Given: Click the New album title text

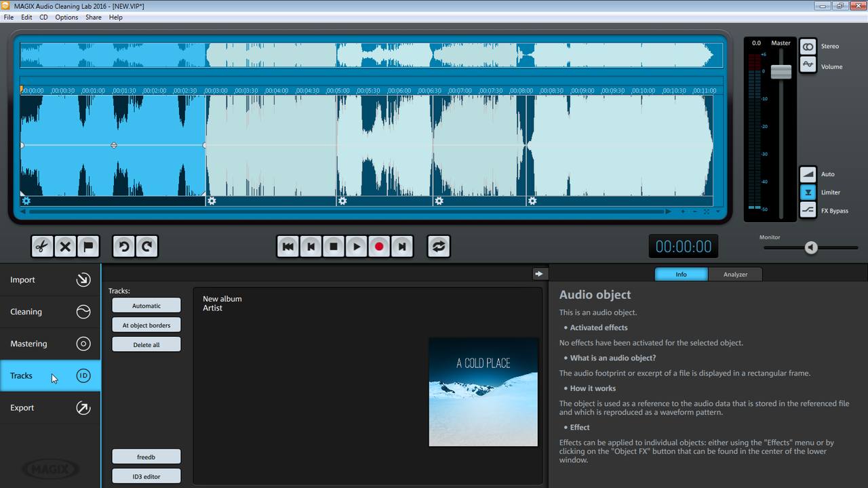Looking at the screenshot, I should point(222,299).
